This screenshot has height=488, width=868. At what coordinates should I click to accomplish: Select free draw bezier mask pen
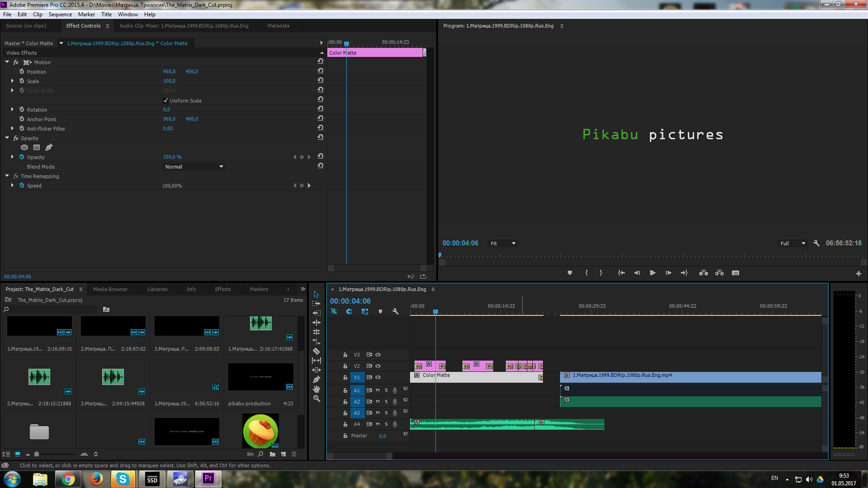point(49,147)
